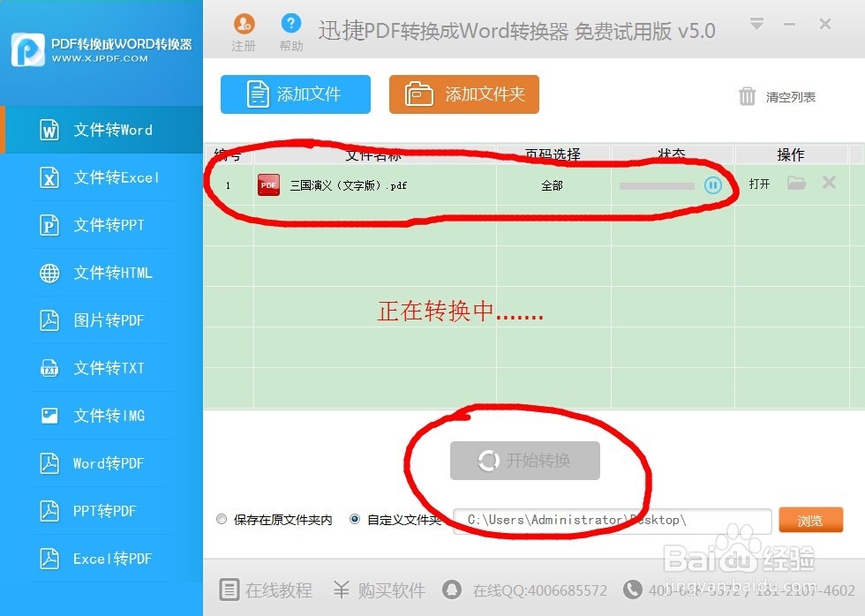Image resolution: width=865 pixels, height=616 pixels.
Task: Select the 文件转Excel sidebar icon
Action: [49, 177]
